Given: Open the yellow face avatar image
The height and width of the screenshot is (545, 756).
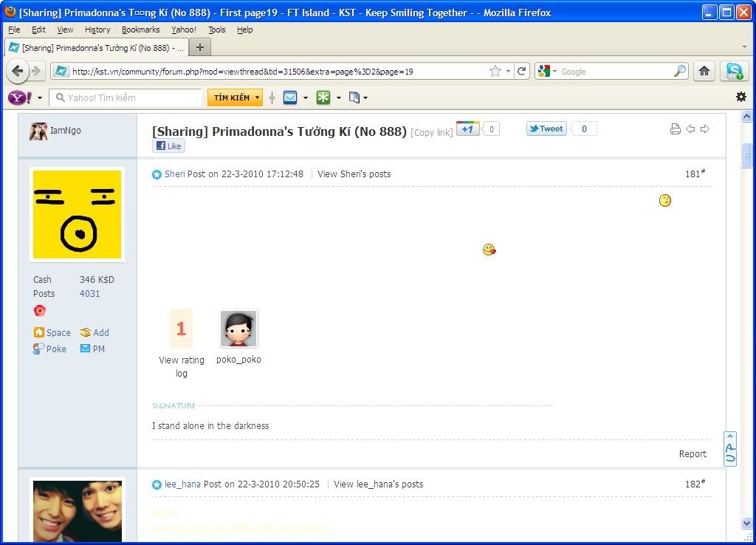Looking at the screenshot, I should tap(77, 214).
